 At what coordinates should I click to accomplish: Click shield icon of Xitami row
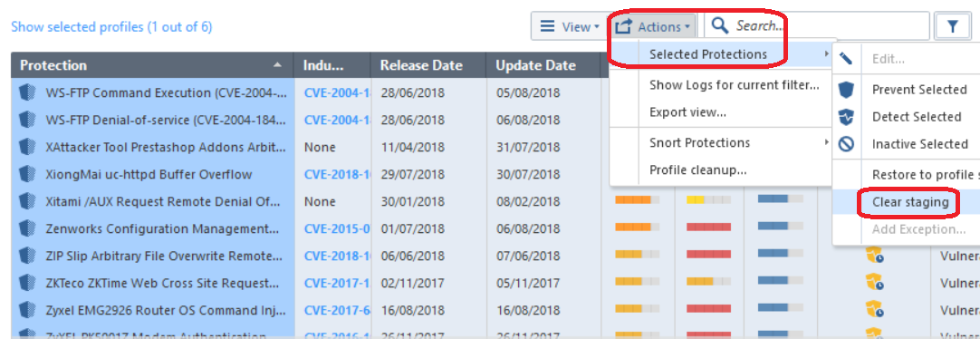27,201
